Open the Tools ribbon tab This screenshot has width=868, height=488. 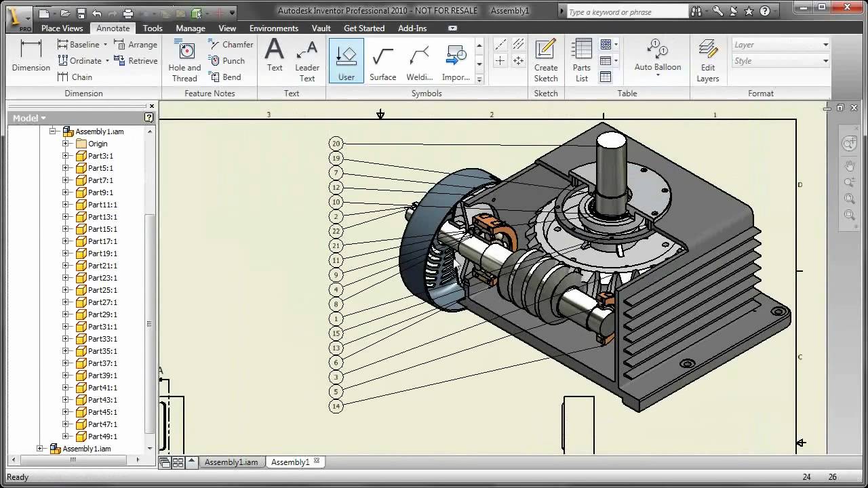[153, 28]
